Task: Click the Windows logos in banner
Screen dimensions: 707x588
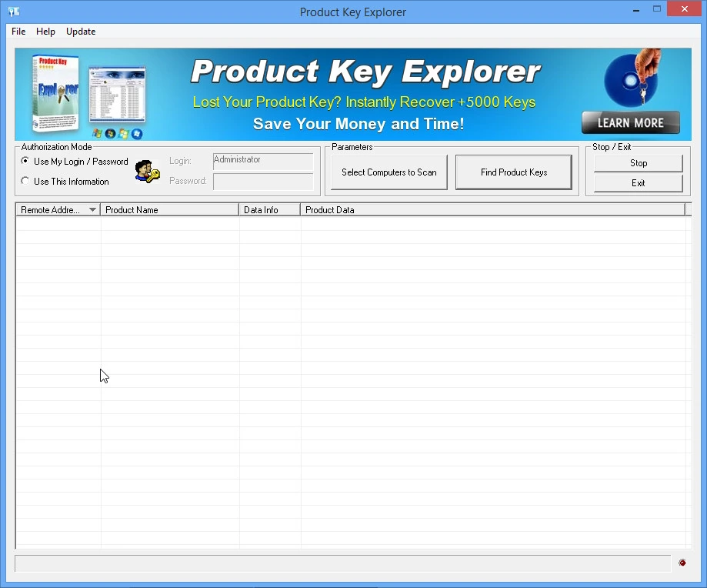Action: pos(117,133)
